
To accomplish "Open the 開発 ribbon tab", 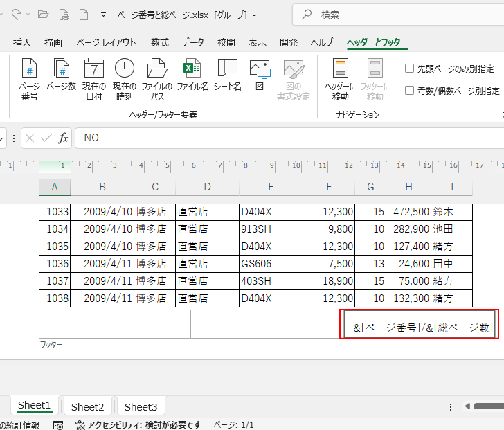I will (288, 42).
